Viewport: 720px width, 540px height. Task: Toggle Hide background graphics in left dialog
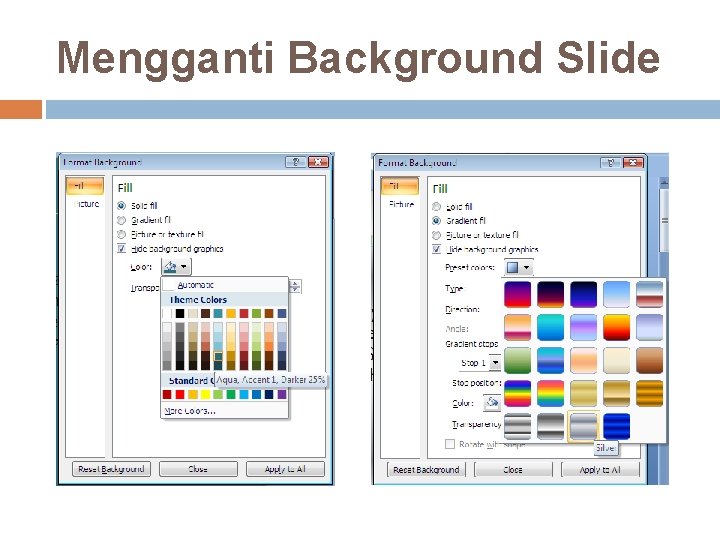click(x=121, y=248)
